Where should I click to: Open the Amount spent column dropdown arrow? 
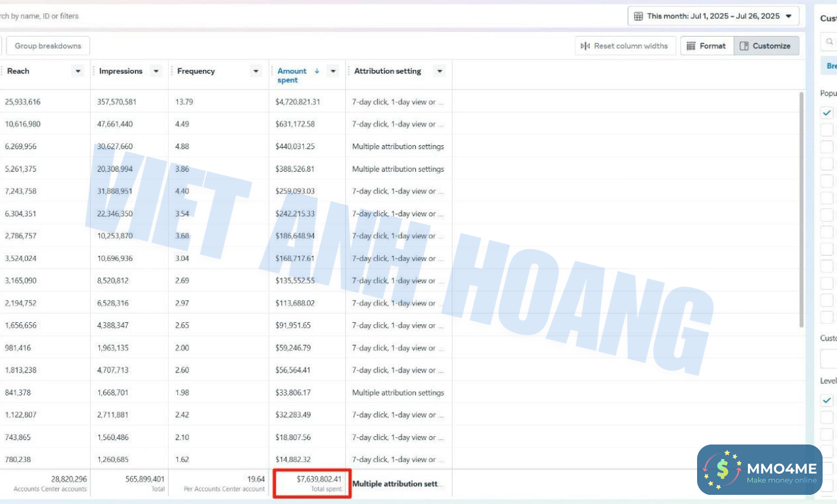(x=333, y=71)
